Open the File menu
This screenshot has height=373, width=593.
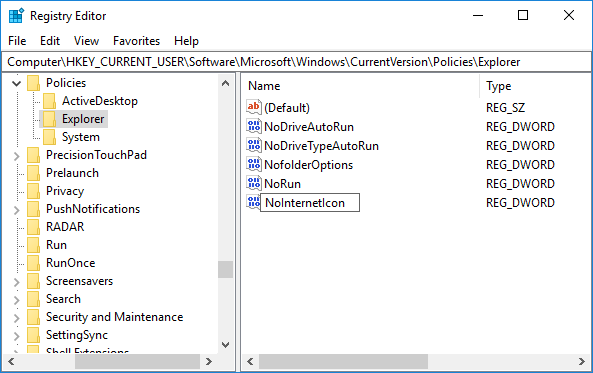[17, 41]
